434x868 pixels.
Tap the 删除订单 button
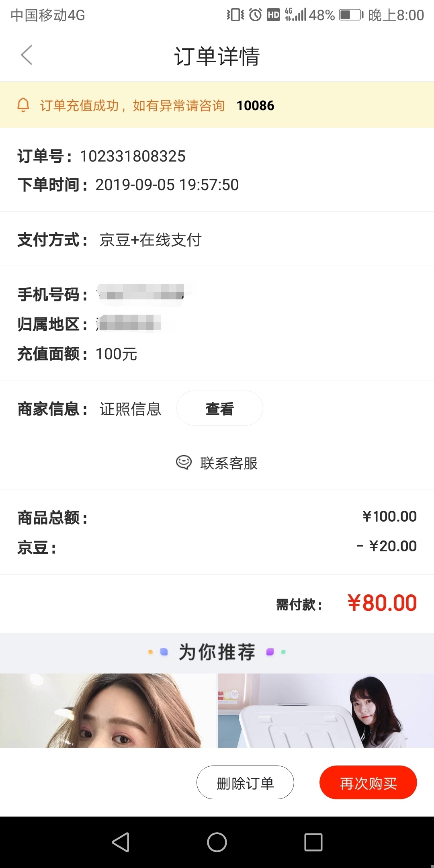[245, 782]
